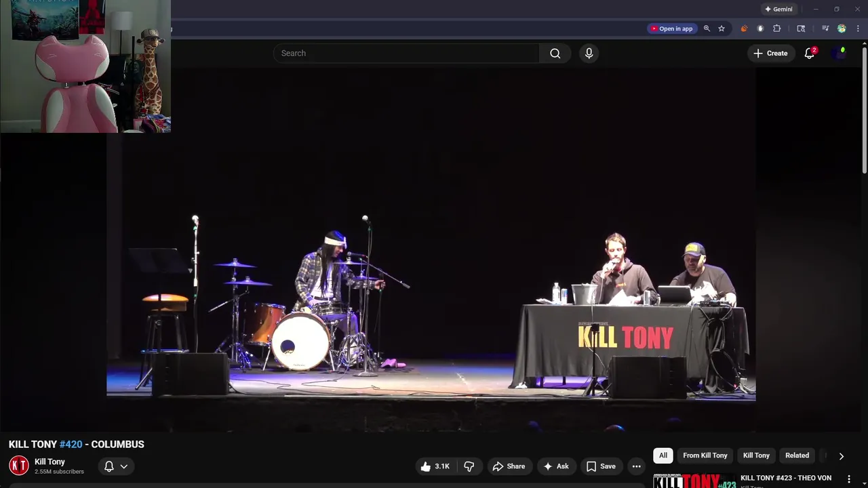This screenshot has height=488, width=868.
Task: Click Open in app button
Action: [672, 28]
